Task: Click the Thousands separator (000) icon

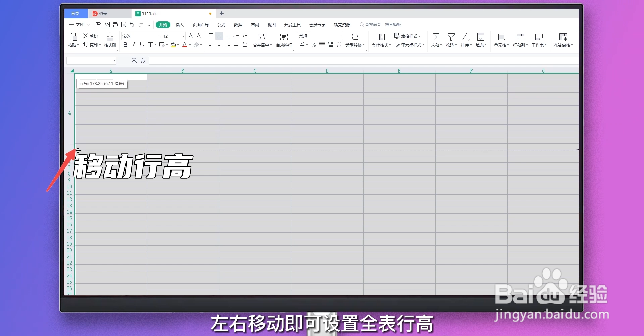Action: pos(322,45)
